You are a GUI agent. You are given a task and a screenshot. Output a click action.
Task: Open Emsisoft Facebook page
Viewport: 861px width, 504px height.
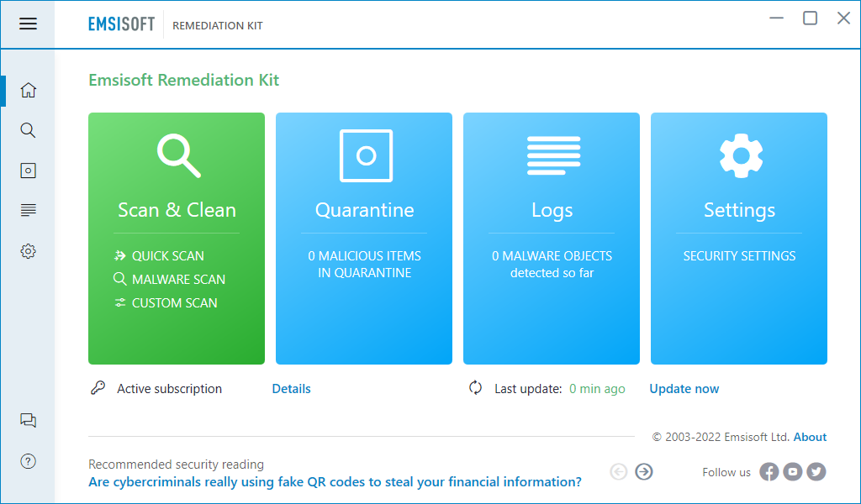(x=769, y=471)
